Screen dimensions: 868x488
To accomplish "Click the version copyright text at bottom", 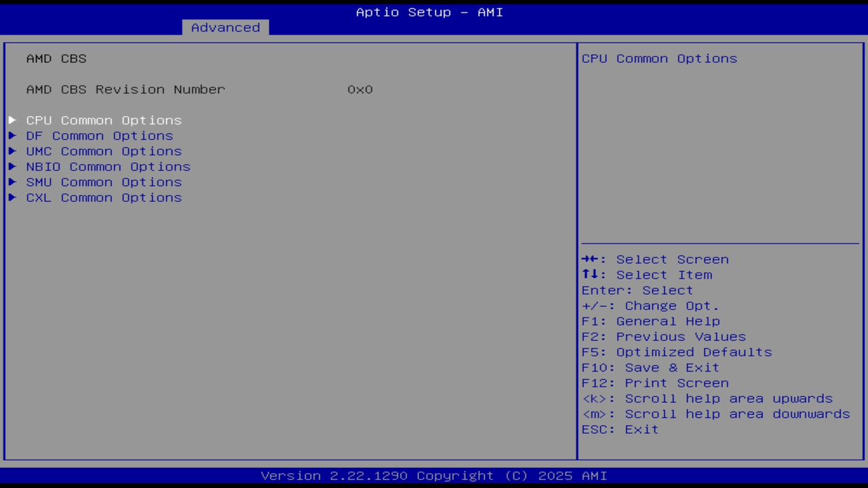I will click(434, 475).
